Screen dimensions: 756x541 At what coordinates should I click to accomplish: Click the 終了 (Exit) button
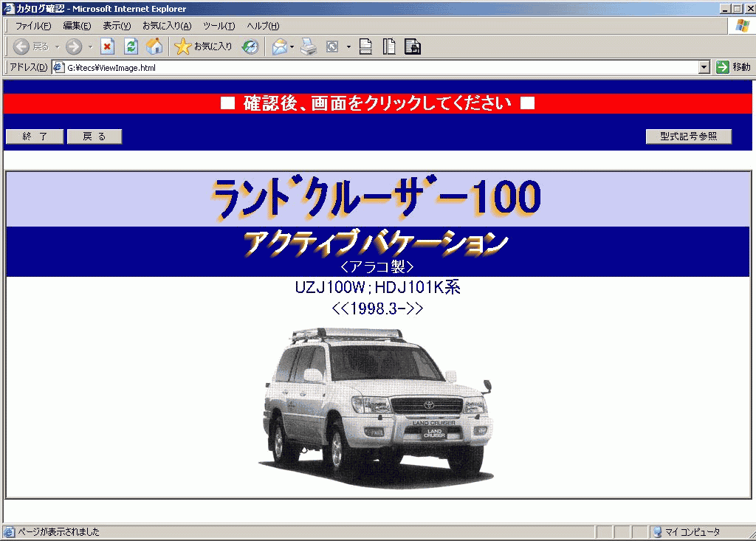tap(35, 137)
